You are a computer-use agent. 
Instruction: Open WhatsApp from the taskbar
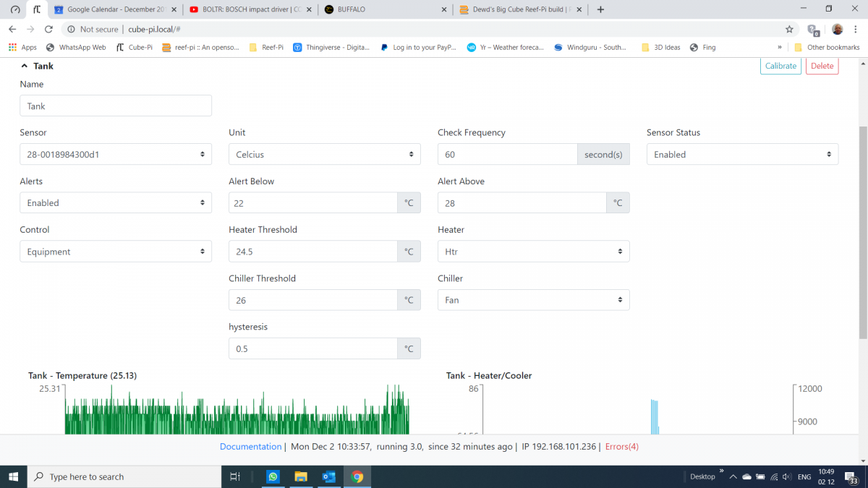click(x=273, y=476)
